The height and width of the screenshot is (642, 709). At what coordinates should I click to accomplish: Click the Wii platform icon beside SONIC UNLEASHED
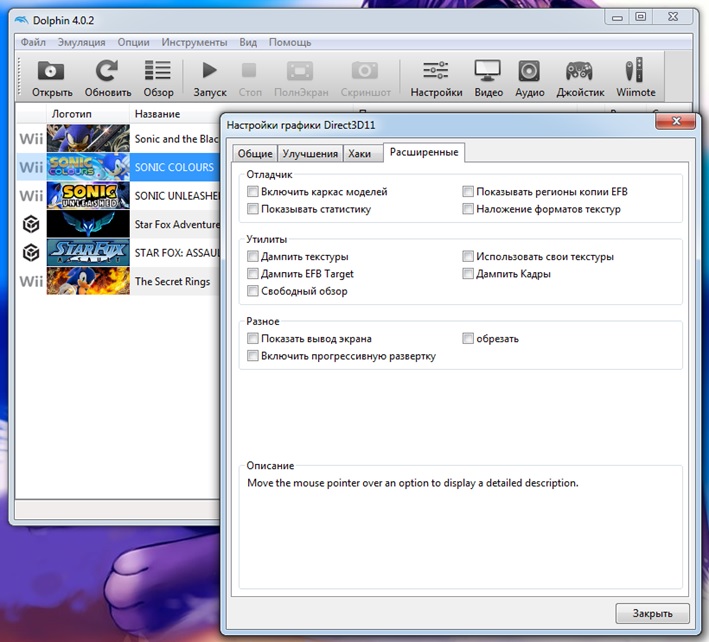(x=31, y=196)
